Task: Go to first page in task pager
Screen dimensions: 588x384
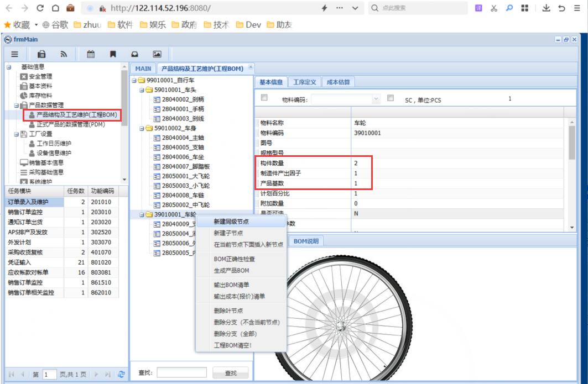Action: pyautogui.click(x=11, y=374)
